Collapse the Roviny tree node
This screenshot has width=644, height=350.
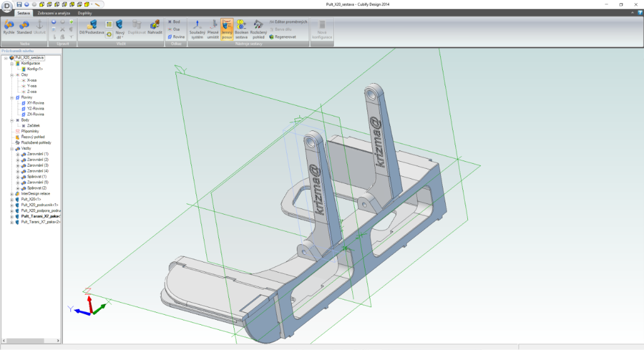(x=13, y=98)
